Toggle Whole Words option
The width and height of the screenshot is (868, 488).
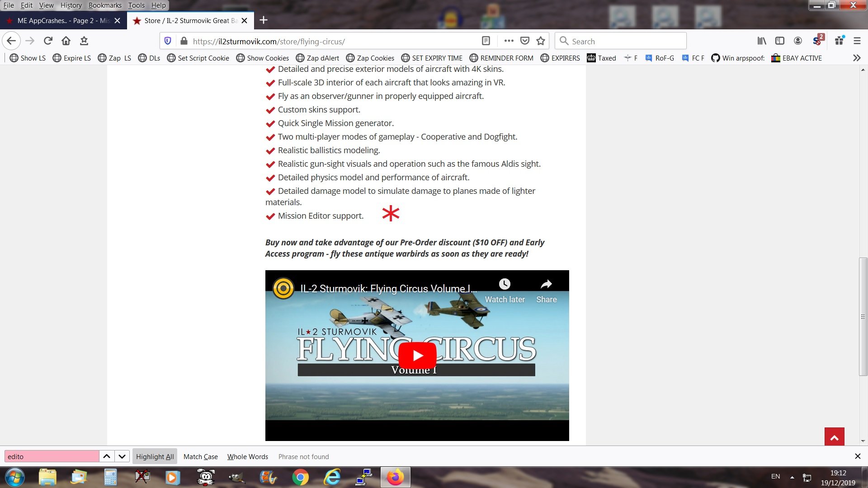(247, 456)
